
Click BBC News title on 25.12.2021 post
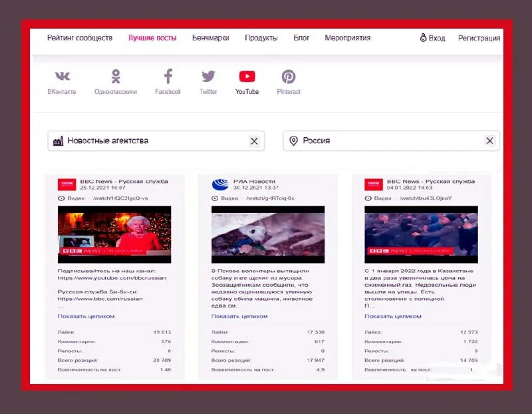tap(124, 181)
